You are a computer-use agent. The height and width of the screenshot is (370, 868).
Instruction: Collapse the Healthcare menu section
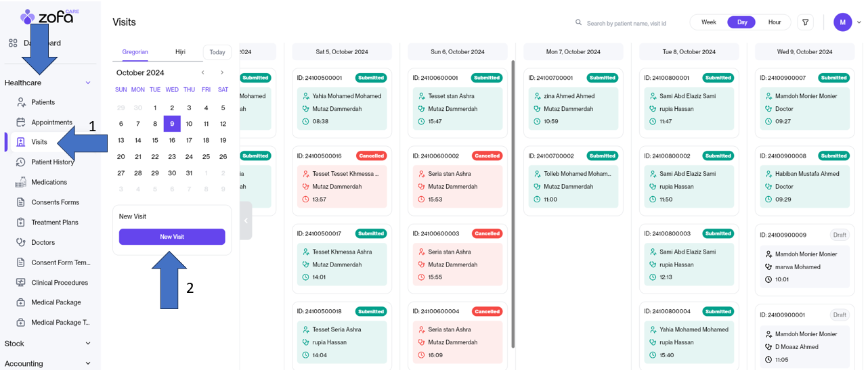87,83
